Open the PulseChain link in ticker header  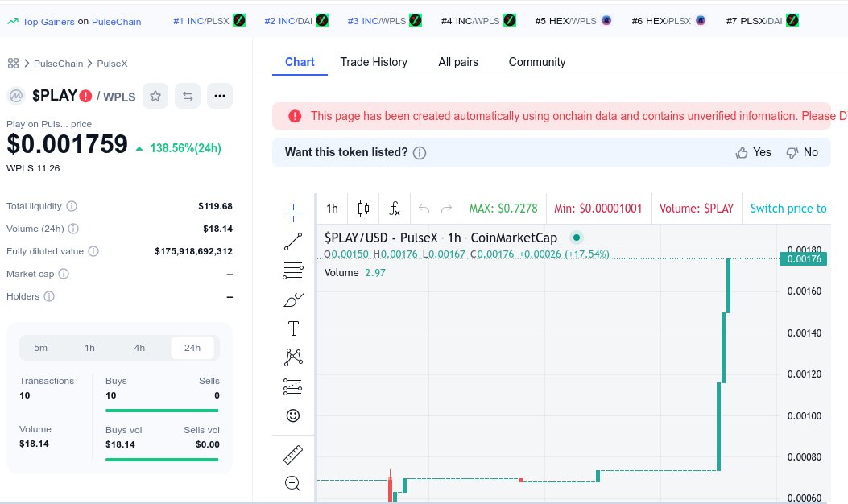coord(116,22)
